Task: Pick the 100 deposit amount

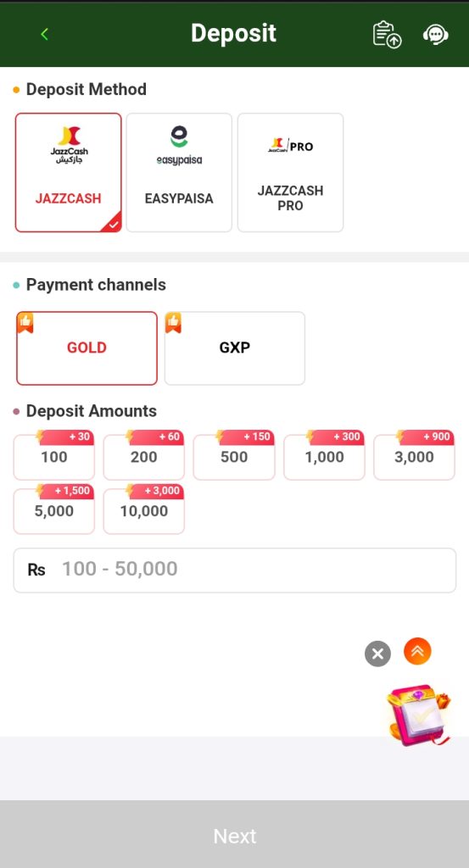Action: (53, 455)
